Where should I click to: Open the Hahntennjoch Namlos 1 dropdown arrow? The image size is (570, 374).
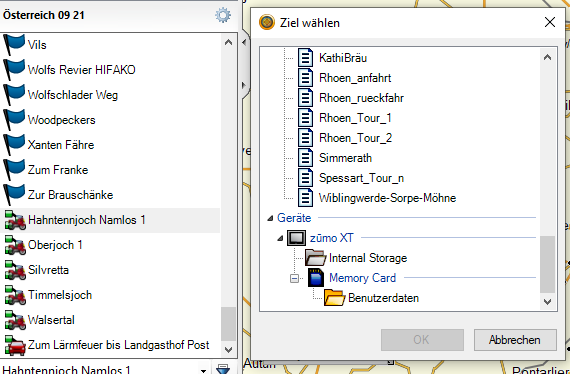click(204, 370)
